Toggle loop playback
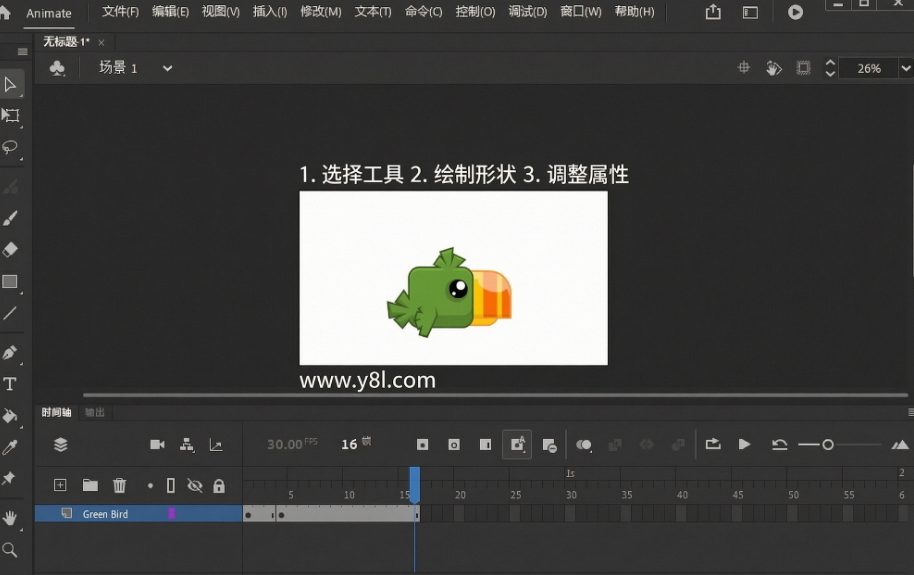The image size is (914, 575). point(713,444)
